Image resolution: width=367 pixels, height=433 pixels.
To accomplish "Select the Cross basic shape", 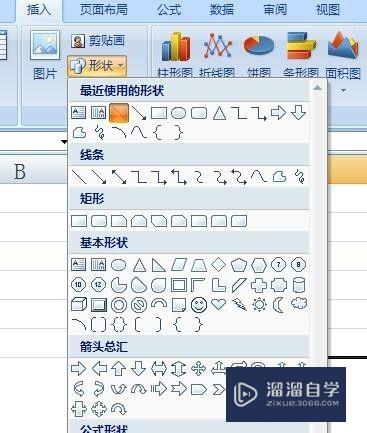I will click(259, 285).
